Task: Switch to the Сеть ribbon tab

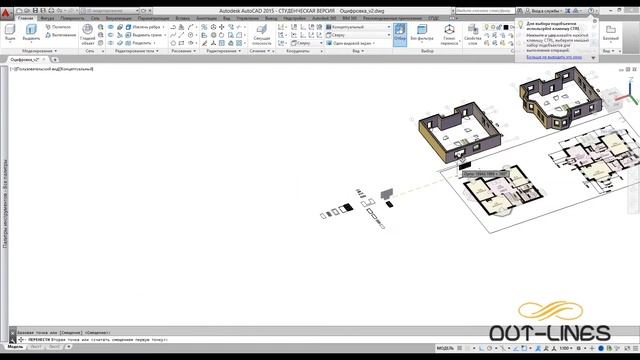Action: (95, 18)
